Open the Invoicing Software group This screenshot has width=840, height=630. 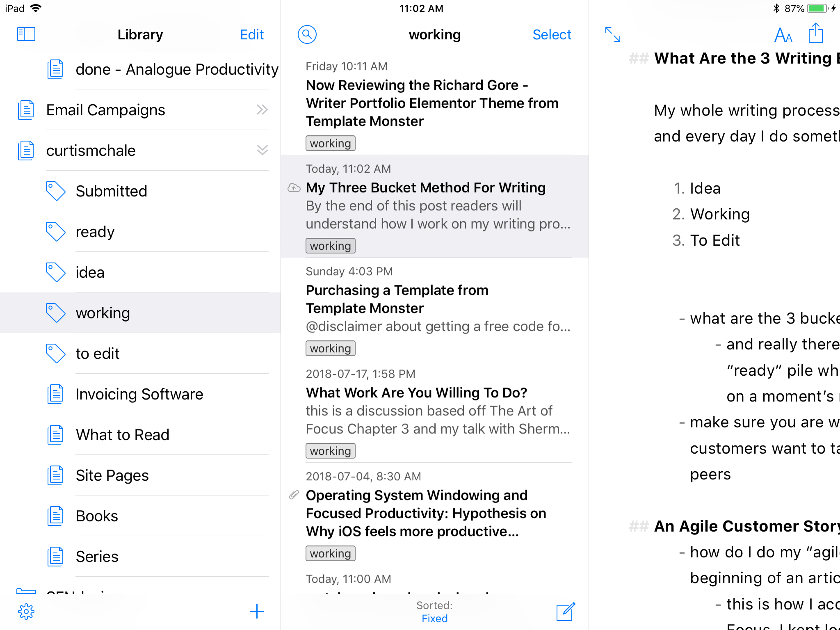pyautogui.click(x=139, y=394)
